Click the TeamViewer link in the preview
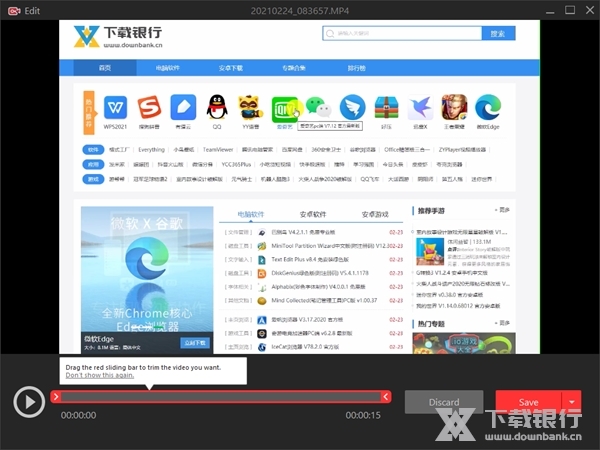 [218, 150]
